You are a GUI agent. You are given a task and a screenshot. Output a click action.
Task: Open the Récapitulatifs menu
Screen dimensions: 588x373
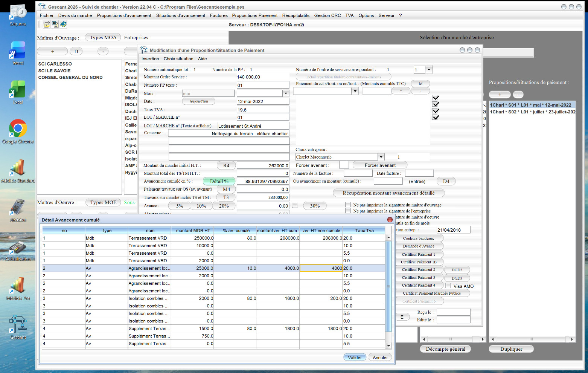tap(296, 15)
